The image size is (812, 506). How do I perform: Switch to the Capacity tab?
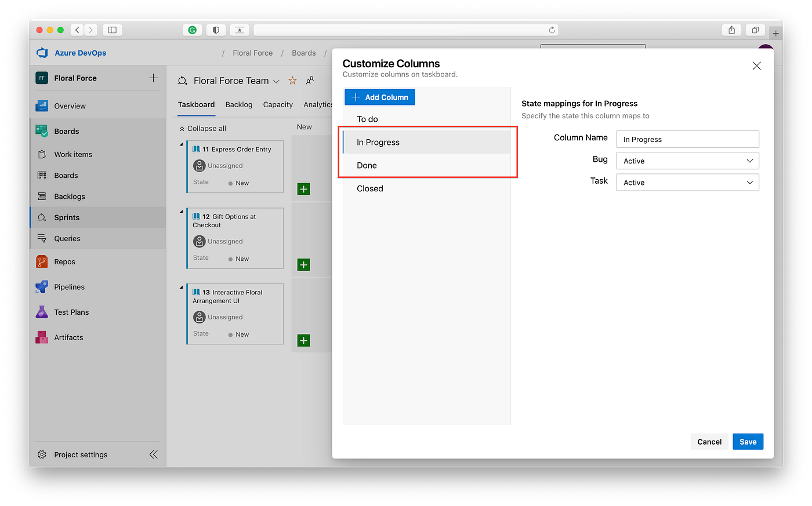[277, 104]
